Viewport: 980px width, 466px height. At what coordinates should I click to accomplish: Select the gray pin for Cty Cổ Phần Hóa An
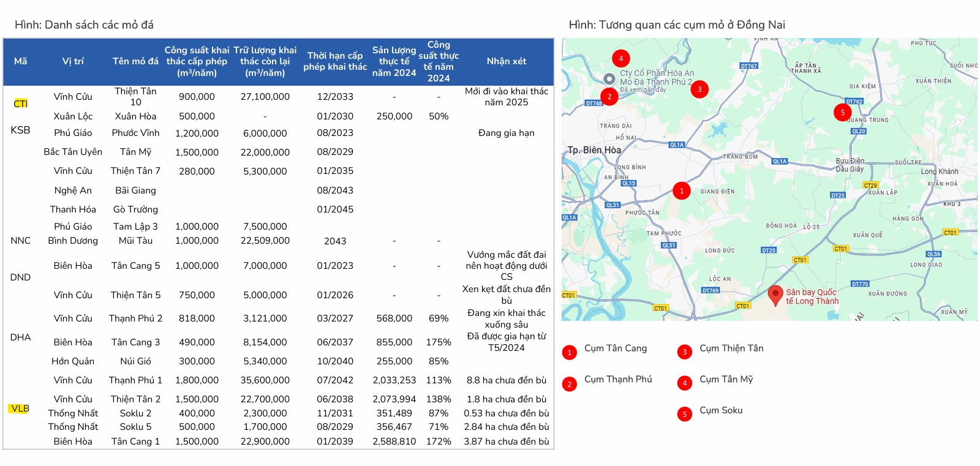click(x=609, y=79)
